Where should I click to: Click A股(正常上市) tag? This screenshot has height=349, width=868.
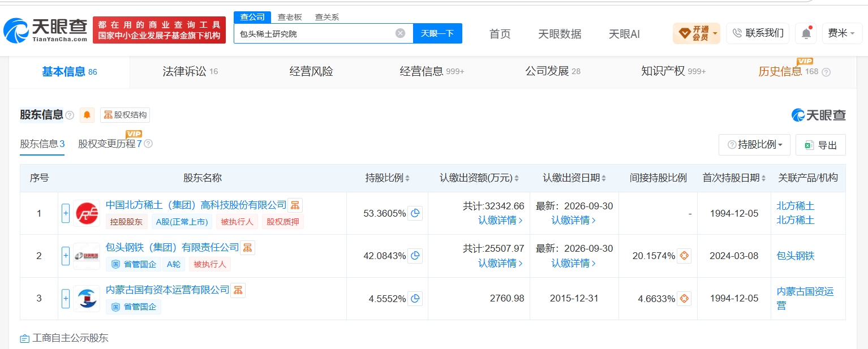point(182,222)
